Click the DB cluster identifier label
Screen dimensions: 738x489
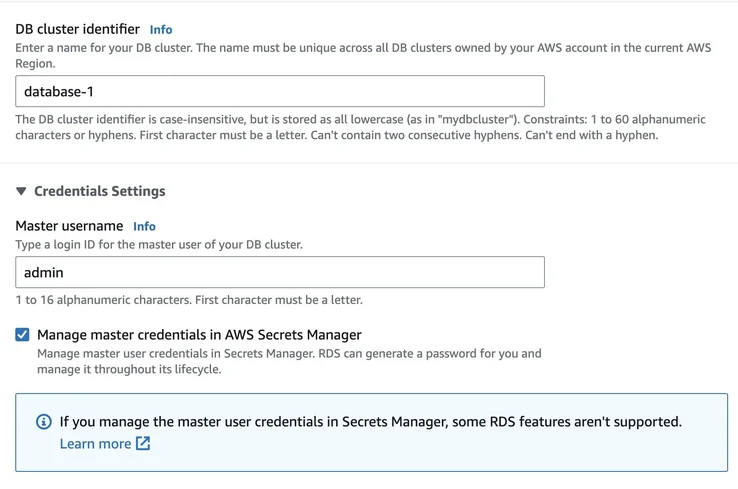(78, 29)
